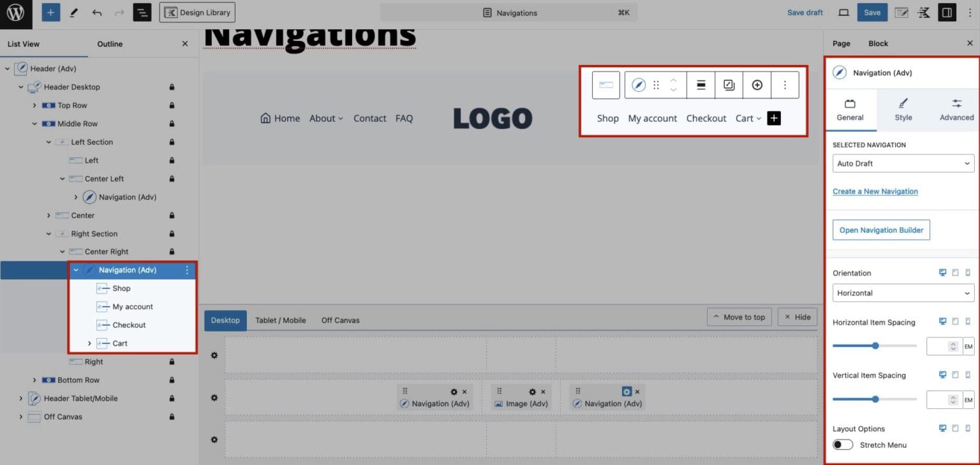This screenshot has height=465, width=980.
Task: Open the block inserter with the blue plus icon
Action: click(x=50, y=12)
